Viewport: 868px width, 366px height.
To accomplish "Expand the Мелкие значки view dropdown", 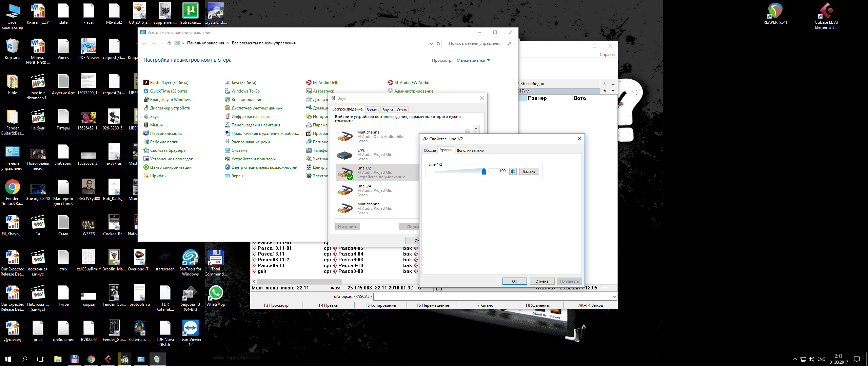I will click(473, 60).
